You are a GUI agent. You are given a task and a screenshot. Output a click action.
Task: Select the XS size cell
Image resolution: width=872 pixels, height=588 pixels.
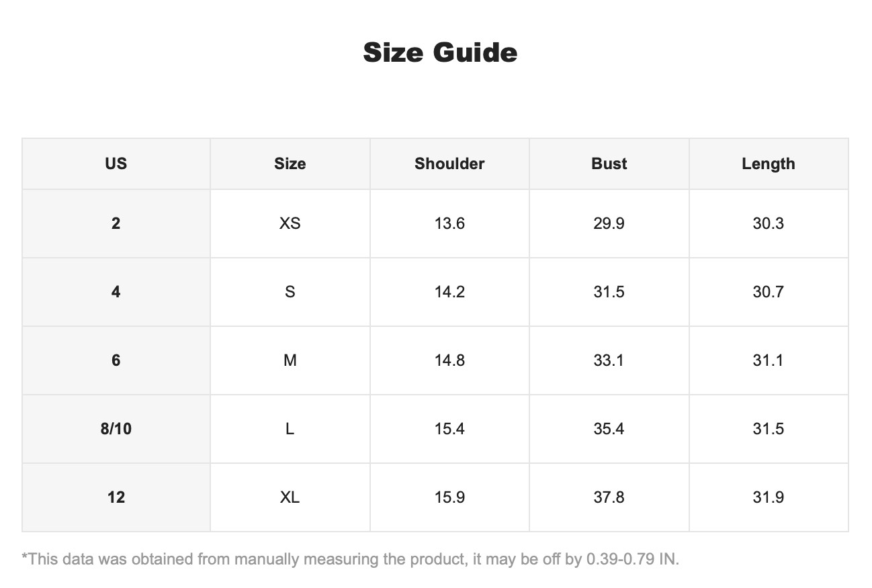pyautogui.click(x=290, y=224)
